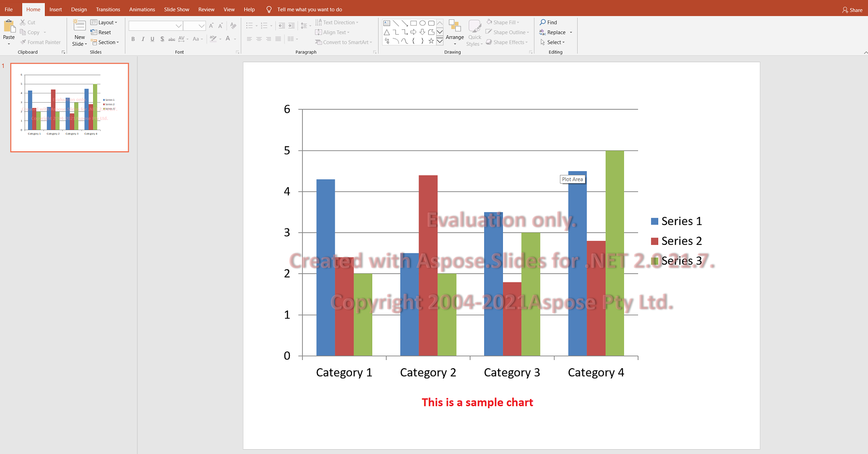Click the Find search icon
This screenshot has height=454, width=868.
pyautogui.click(x=543, y=22)
